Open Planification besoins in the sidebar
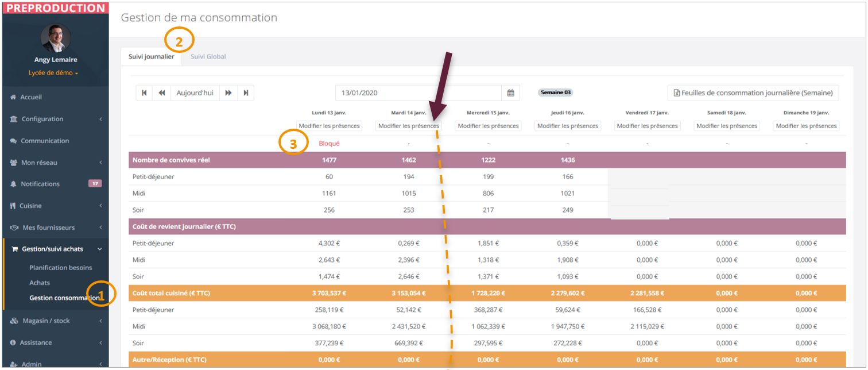868x370 pixels. (60, 268)
